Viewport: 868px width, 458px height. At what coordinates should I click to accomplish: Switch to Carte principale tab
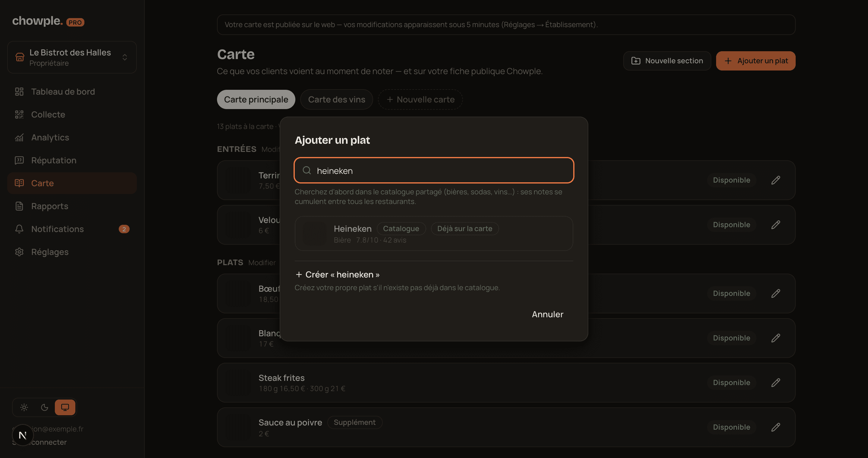(x=256, y=100)
